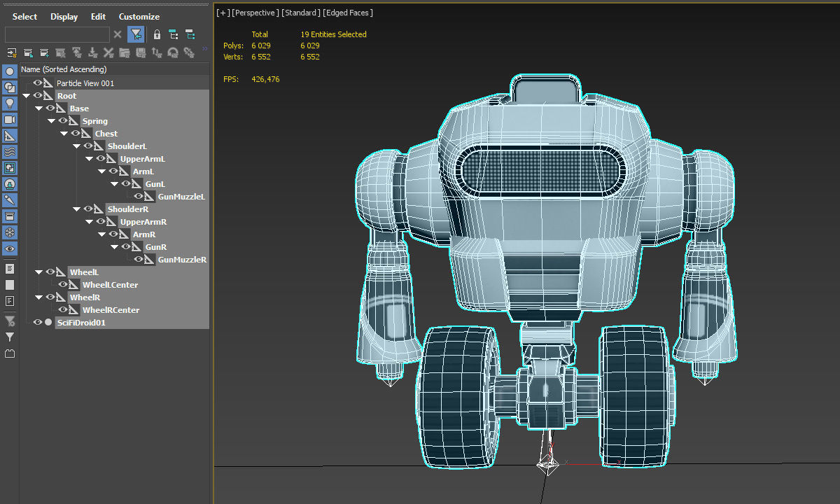Open the Customize menu

(x=139, y=17)
